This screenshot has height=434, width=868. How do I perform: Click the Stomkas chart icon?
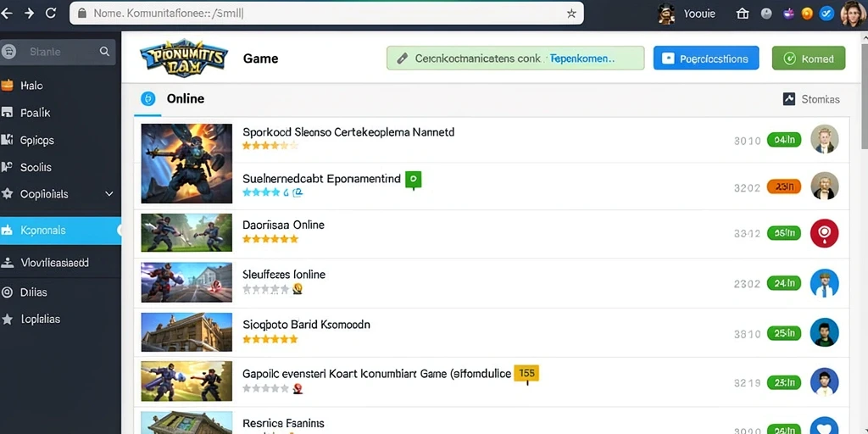click(x=789, y=99)
